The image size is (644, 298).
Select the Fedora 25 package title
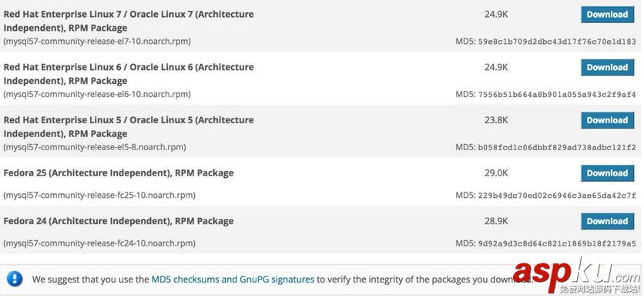(x=119, y=172)
